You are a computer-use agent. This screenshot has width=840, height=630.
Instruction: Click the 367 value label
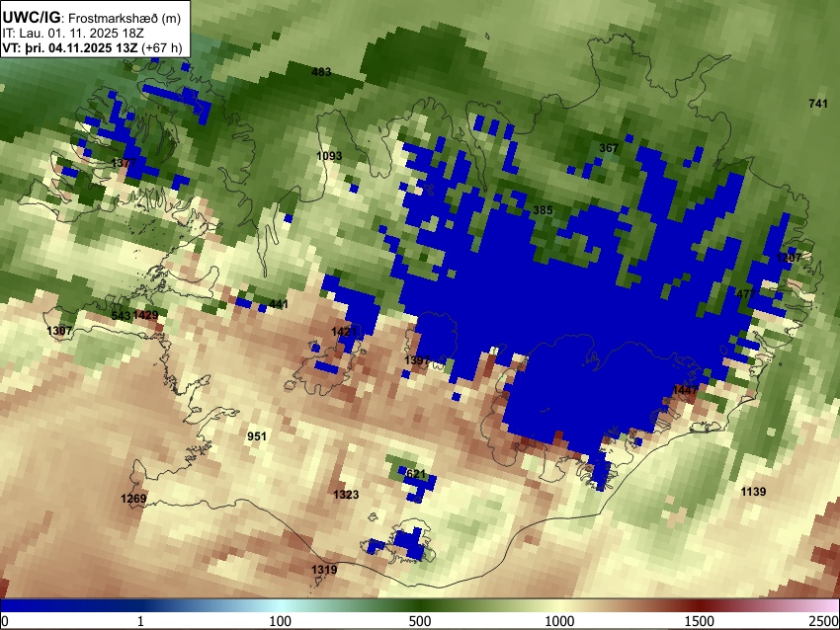[x=609, y=148]
